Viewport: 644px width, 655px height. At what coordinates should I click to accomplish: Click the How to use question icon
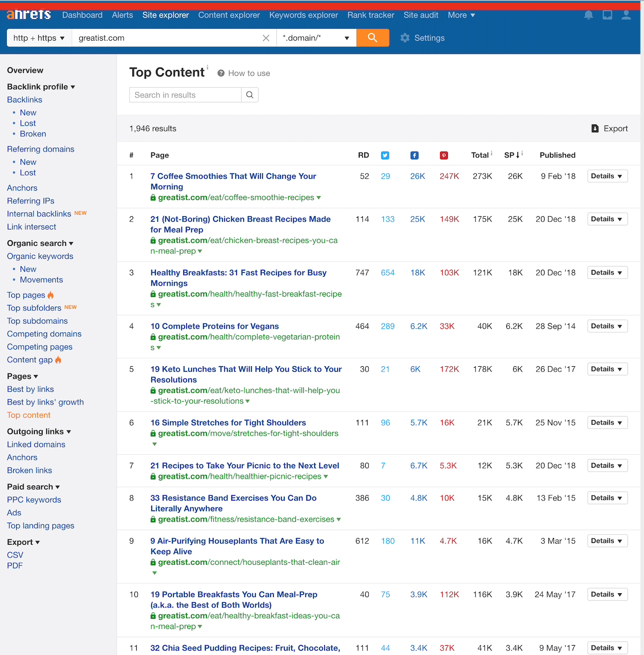pos(221,73)
